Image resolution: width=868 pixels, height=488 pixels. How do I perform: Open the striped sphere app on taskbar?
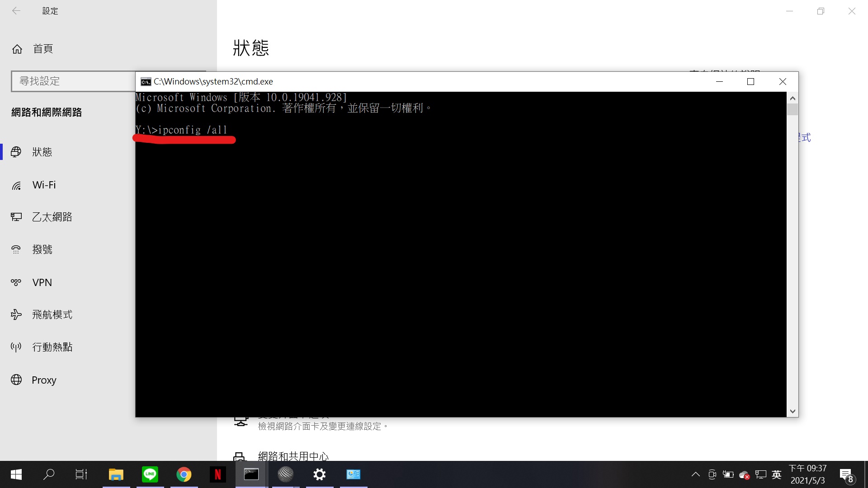tap(286, 474)
